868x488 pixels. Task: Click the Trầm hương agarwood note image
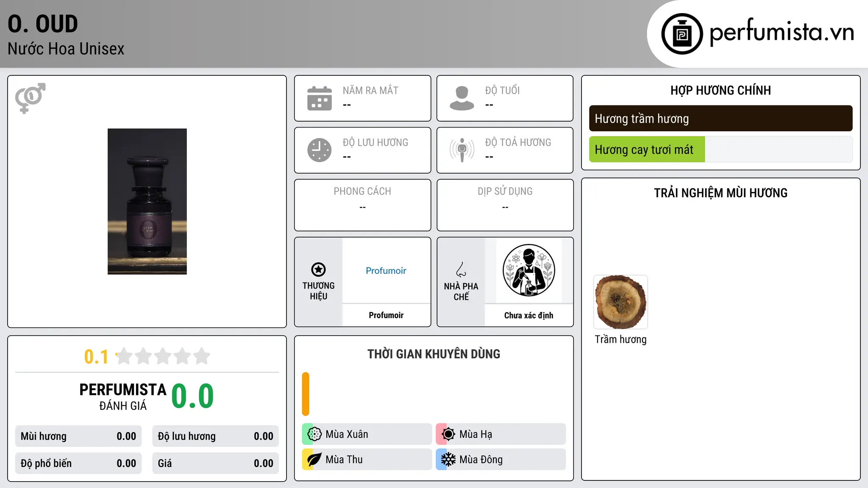pyautogui.click(x=621, y=302)
